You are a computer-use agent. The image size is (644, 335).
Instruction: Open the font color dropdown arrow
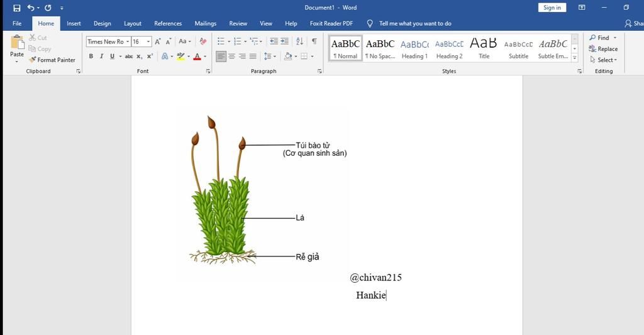pyautogui.click(x=205, y=57)
